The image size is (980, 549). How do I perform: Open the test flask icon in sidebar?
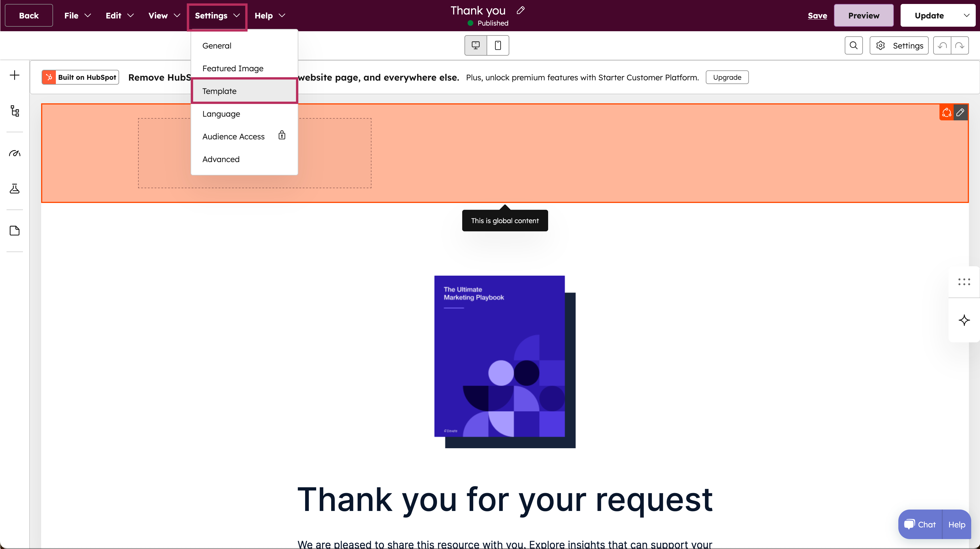[14, 189]
